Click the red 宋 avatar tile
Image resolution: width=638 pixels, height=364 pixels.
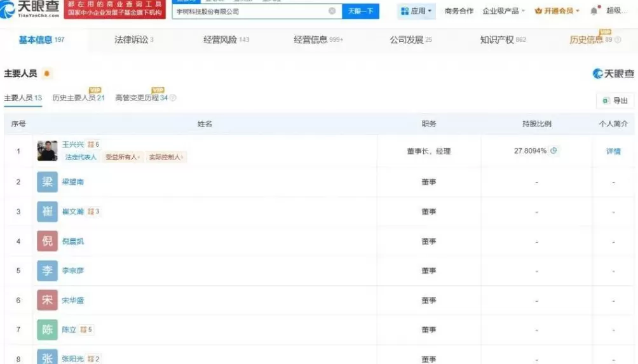[x=47, y=300]
